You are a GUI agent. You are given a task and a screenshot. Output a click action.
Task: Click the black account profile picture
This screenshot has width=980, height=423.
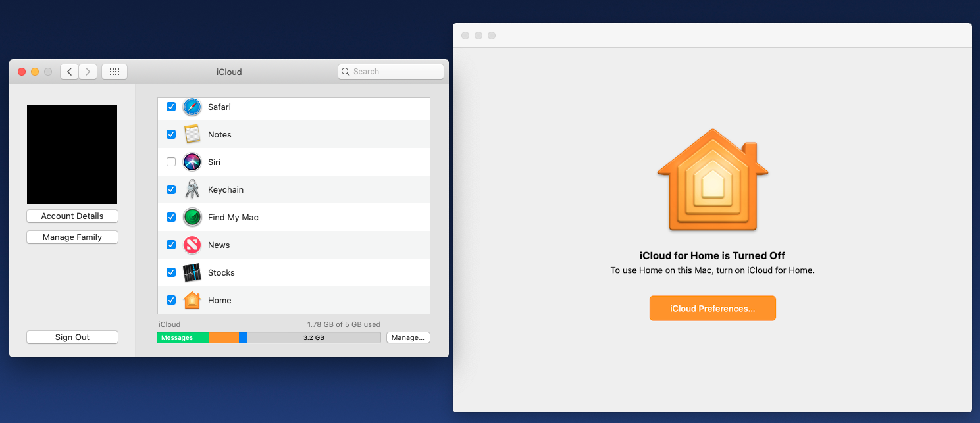[x=72, y=155]
